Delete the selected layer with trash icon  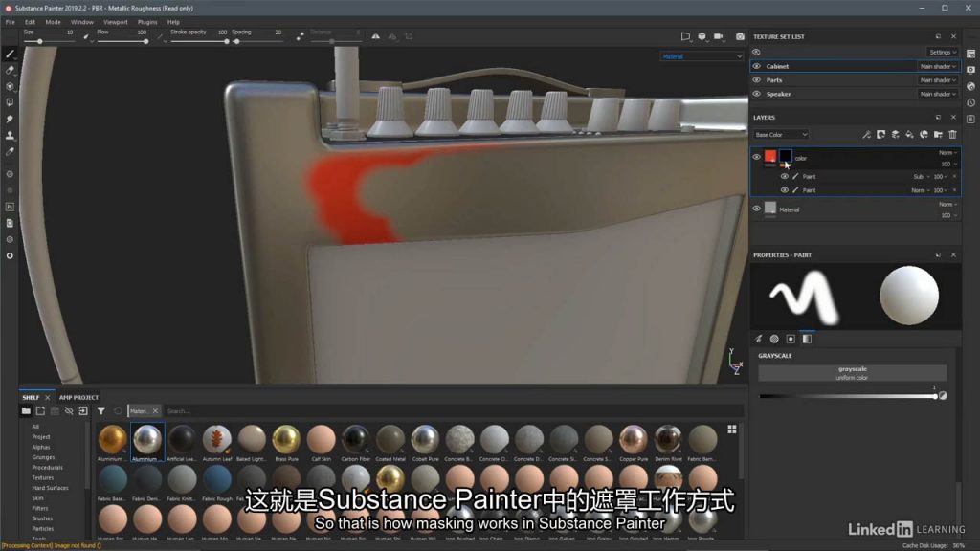[952, 134]
